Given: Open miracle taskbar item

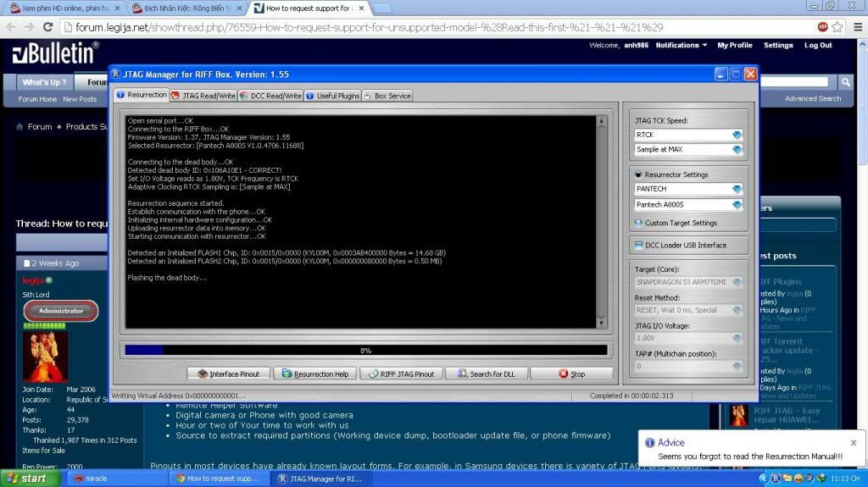Looking at the screenshot, I should [x=116, y=479].
